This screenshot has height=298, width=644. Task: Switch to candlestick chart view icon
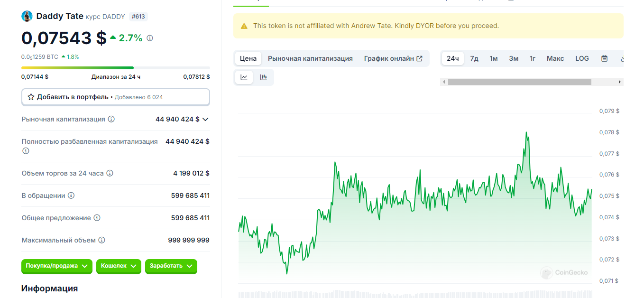coord(264,77)
